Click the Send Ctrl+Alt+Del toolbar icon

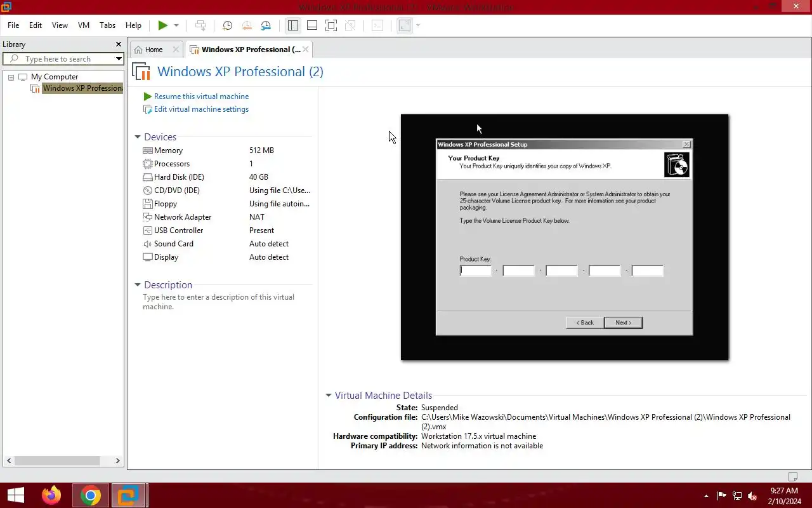(x=200, y=25)
